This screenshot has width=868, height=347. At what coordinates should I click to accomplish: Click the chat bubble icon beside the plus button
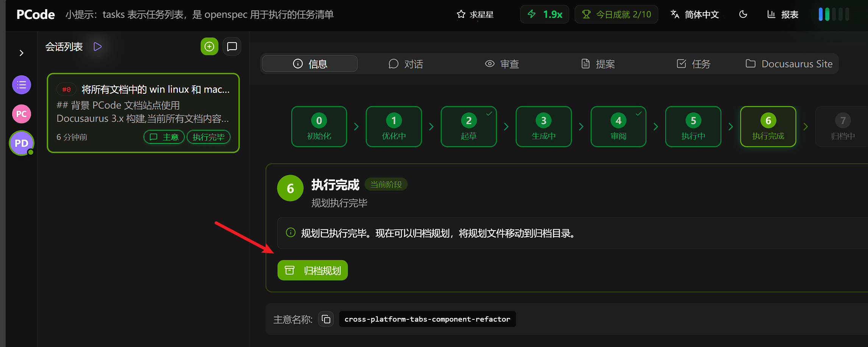click(232, 46)
